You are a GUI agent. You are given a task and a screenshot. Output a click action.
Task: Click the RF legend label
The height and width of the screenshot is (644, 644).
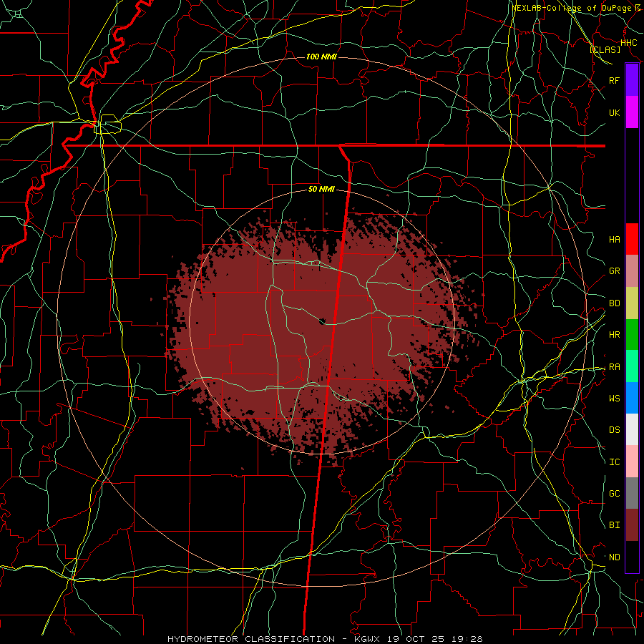[x=614, y=80]
